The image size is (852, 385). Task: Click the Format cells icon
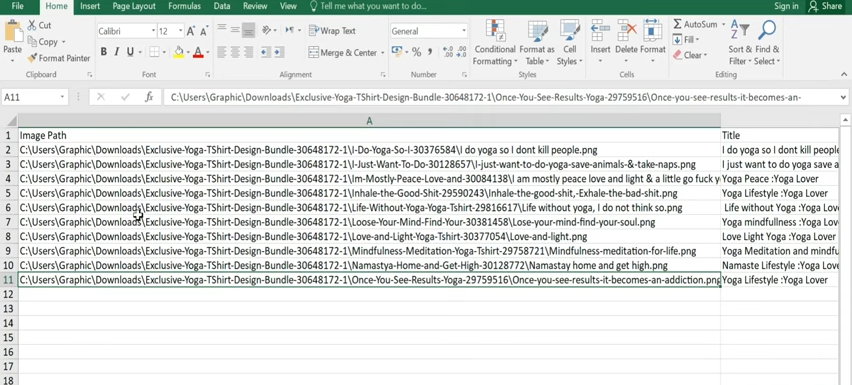tap(653, 30)
